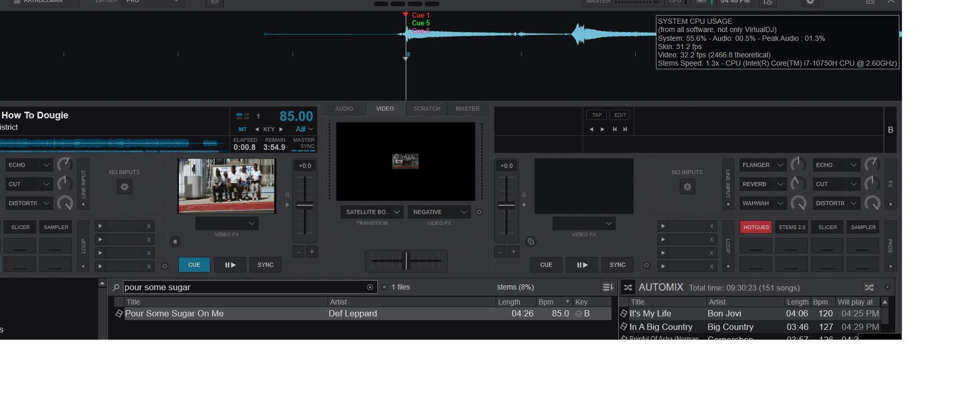Toggle the left deck MT master tempo
Image resolution: width=980 pixels, height=395 pixels.
pos(242,129)
